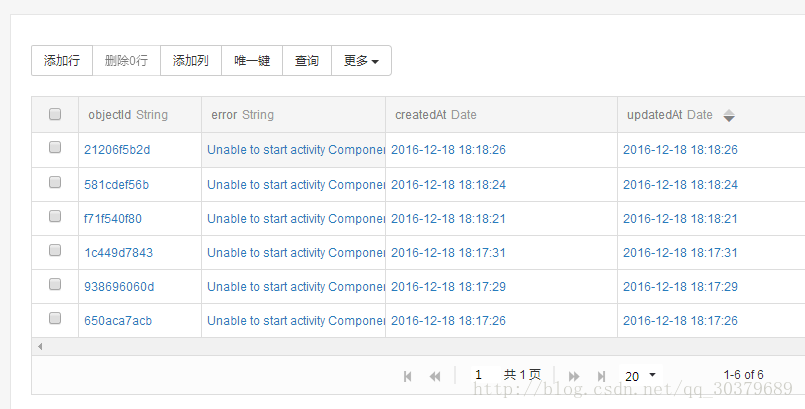Image resolution: width=805 pixels, height=409 pixels.
Task: Select checkbox for row 1c449d7843
Action: pos(55,251)
